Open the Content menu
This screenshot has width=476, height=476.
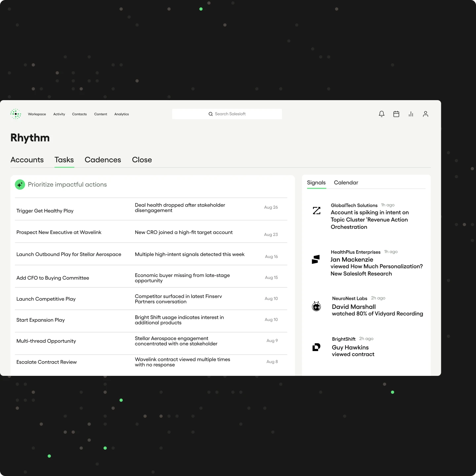[100, 114]
